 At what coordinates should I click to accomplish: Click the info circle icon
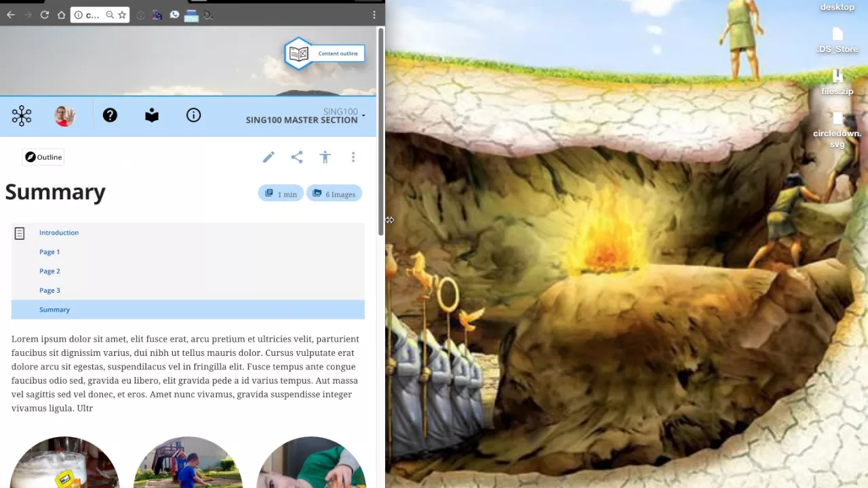point(193,115)
